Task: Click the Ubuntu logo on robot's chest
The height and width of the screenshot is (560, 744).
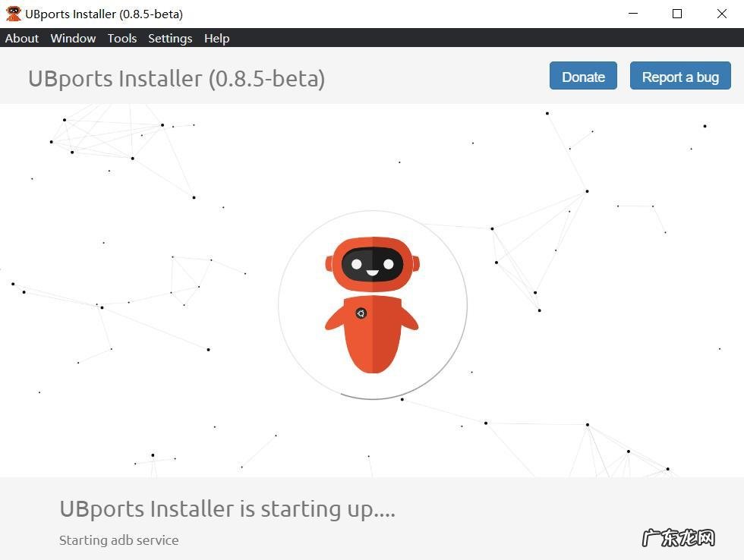Action: click(361, 313)
